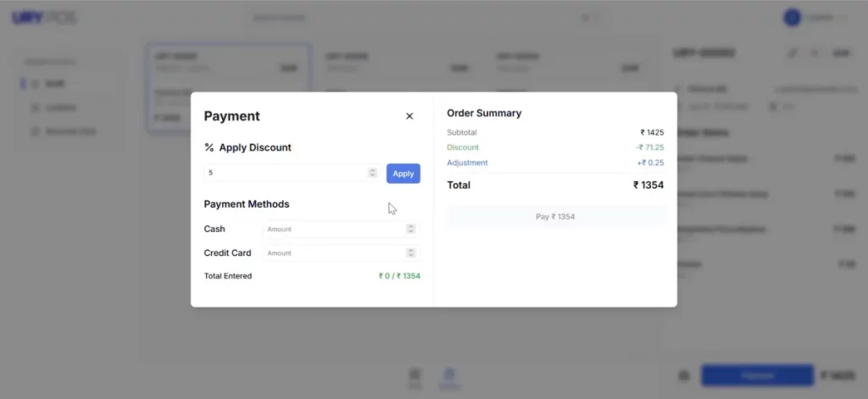
Task: Click the blurred search bar at top
Action: pyautogui.click(x=426, y=18)
